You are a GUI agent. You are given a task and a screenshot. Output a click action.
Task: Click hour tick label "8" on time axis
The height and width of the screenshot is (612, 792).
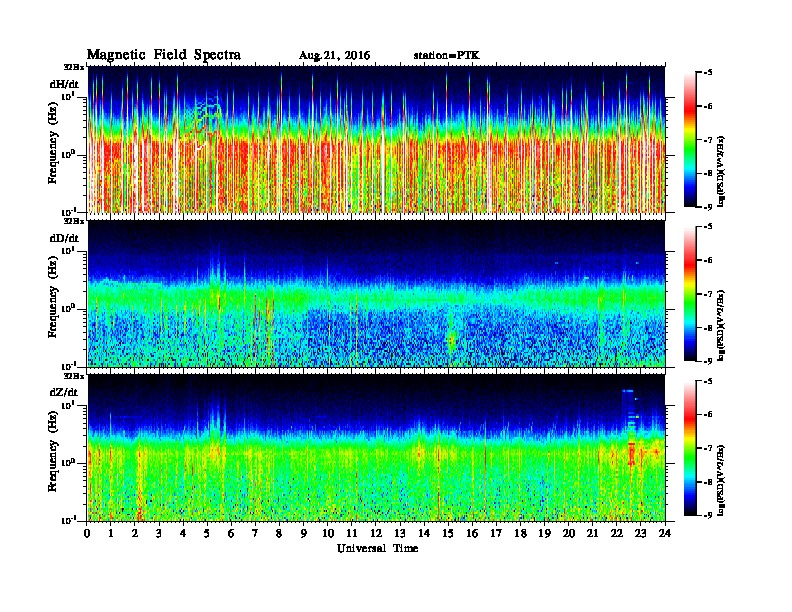pos(279,533)
